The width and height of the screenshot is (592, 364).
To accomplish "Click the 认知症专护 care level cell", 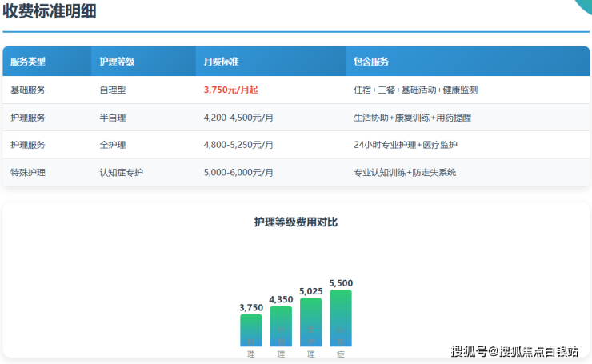I will (x=122, y=172).
